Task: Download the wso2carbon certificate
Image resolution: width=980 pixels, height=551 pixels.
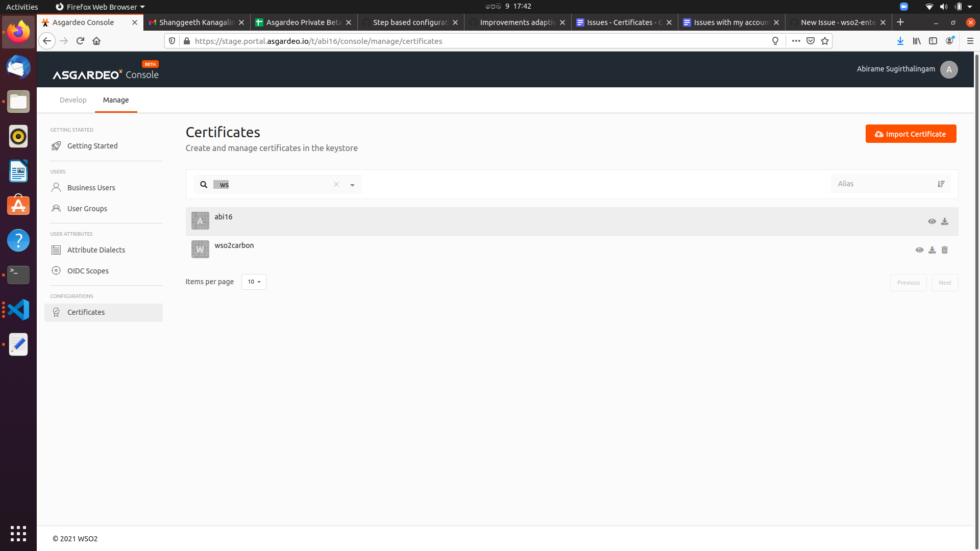Action: 932,250
